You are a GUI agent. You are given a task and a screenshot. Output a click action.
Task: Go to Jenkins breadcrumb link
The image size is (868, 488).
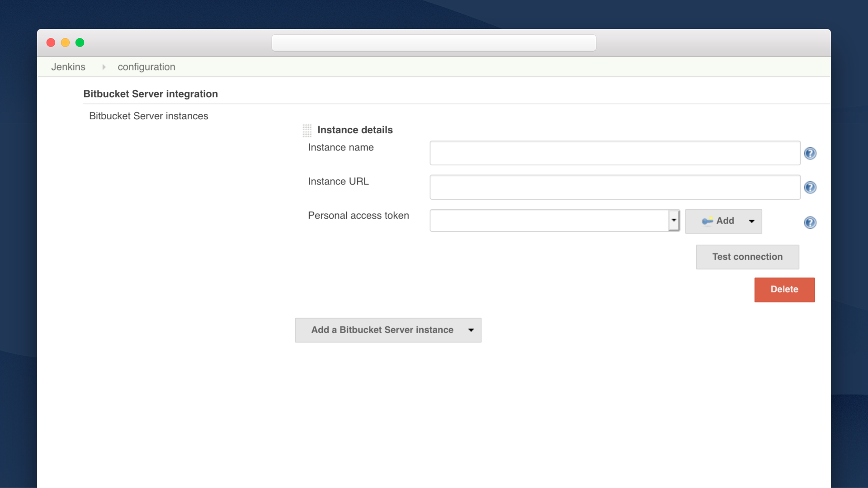[68, 67]
